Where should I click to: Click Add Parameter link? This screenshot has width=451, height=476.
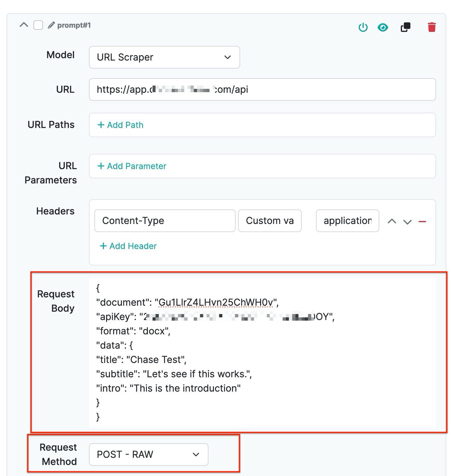[132, 166]
